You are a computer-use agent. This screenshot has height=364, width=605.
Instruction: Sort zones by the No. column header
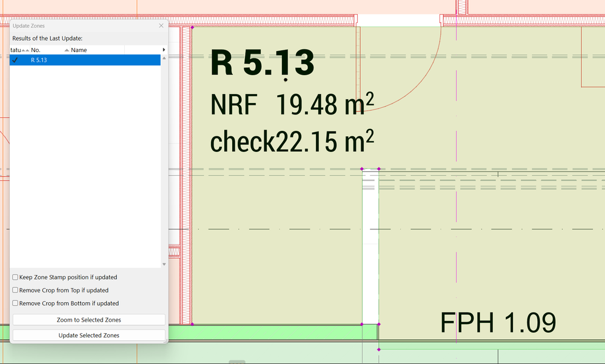click(36, 50)
